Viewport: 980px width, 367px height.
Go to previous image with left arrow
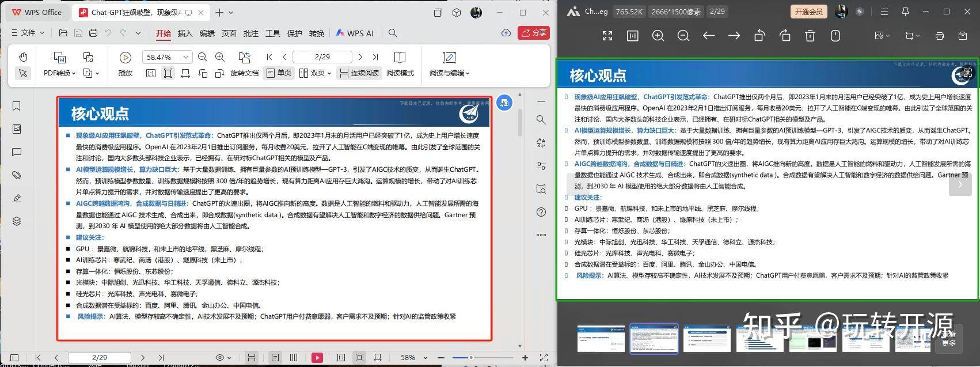(709, 36)
